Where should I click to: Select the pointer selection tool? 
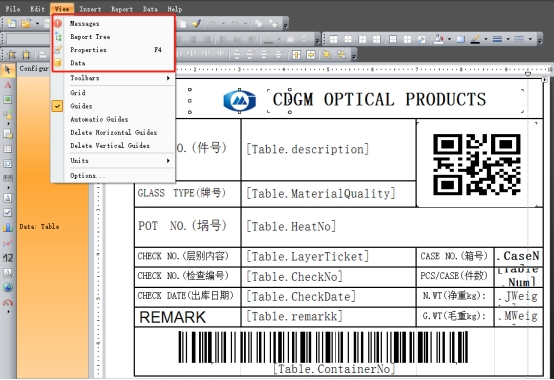point(8,70)
